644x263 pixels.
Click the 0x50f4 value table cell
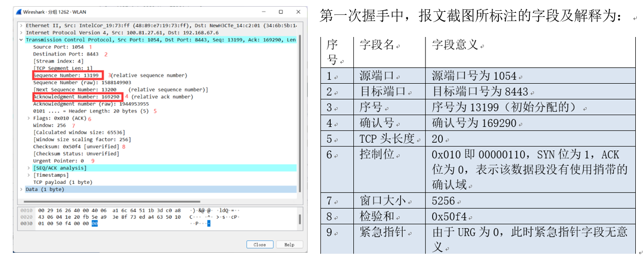click(530, 216)
